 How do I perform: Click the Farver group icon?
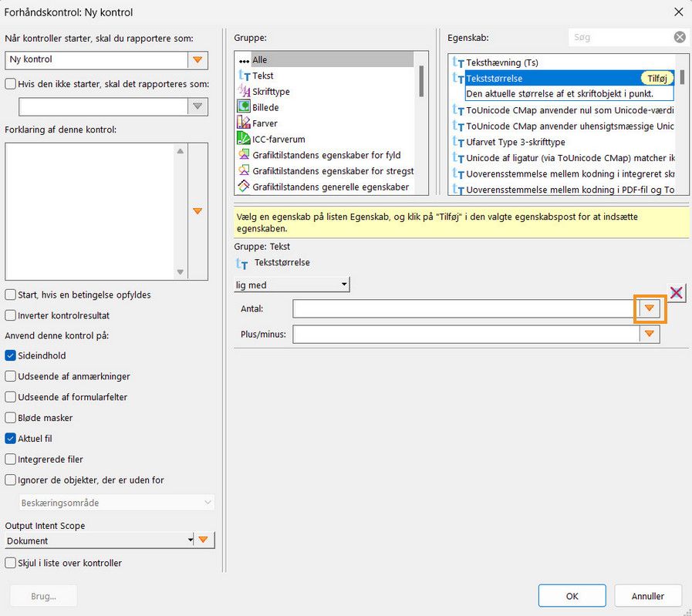coord(244,123)
